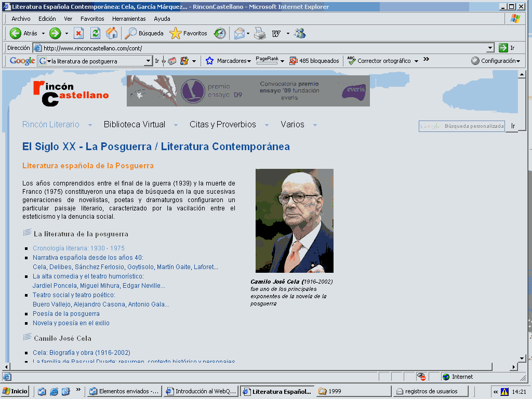Go to the Home page icon
The height and width of the screenshot is (399, 532).
coord(111,33)
